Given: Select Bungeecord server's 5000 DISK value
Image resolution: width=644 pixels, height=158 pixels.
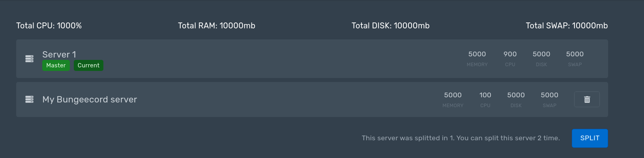Looking at the screenshot, I should pos(516,95).
